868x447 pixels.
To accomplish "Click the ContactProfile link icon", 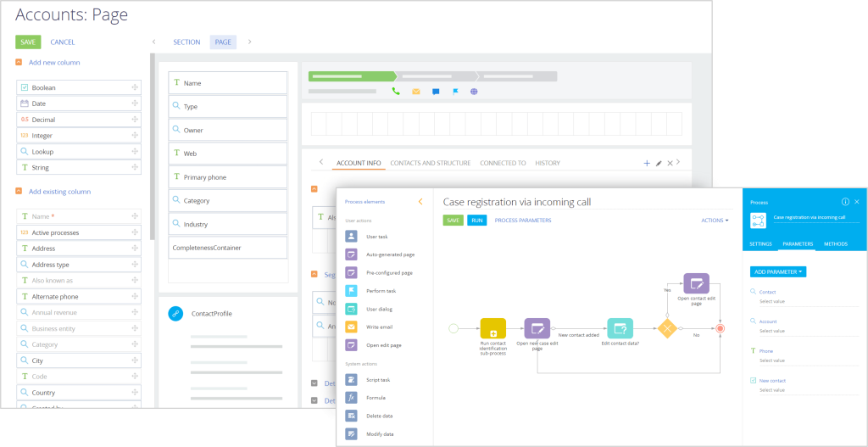I will [175, 314].
